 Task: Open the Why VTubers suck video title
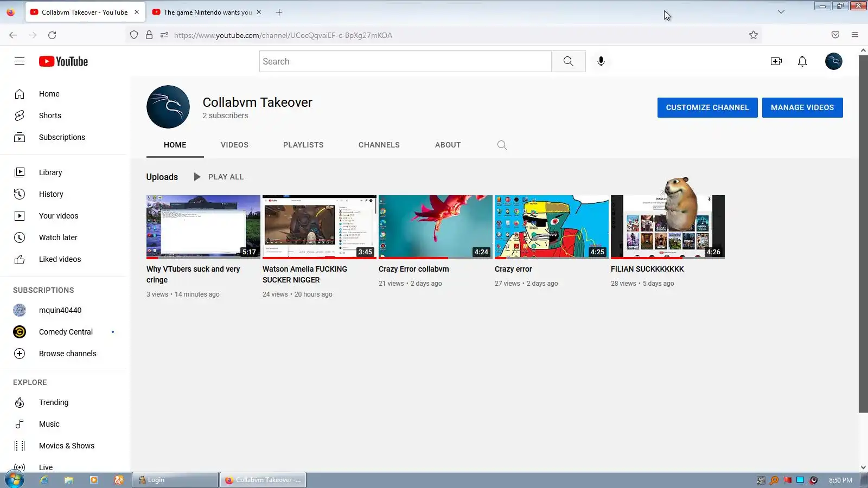point(193,274)
